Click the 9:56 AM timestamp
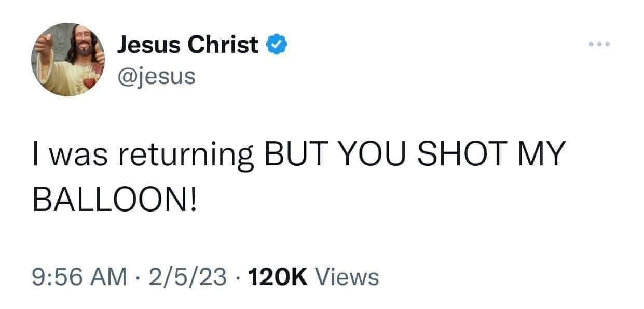 [79, 277]
